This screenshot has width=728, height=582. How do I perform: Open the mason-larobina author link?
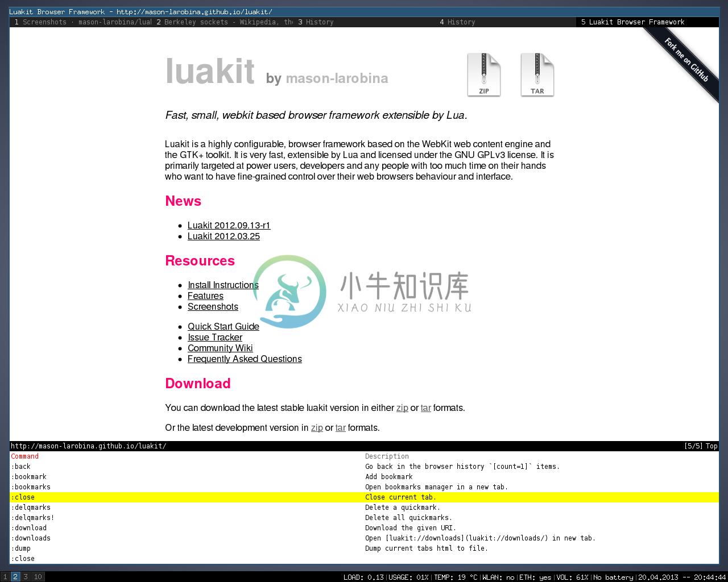pyautogui.click(x=337, y=78)
